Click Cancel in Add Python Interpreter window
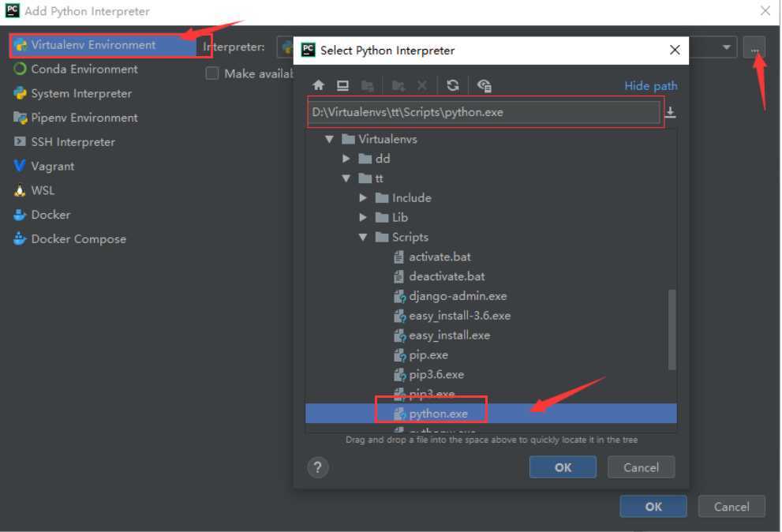The image size is (782, 532). pyautogui.click(x=731, y=507)
